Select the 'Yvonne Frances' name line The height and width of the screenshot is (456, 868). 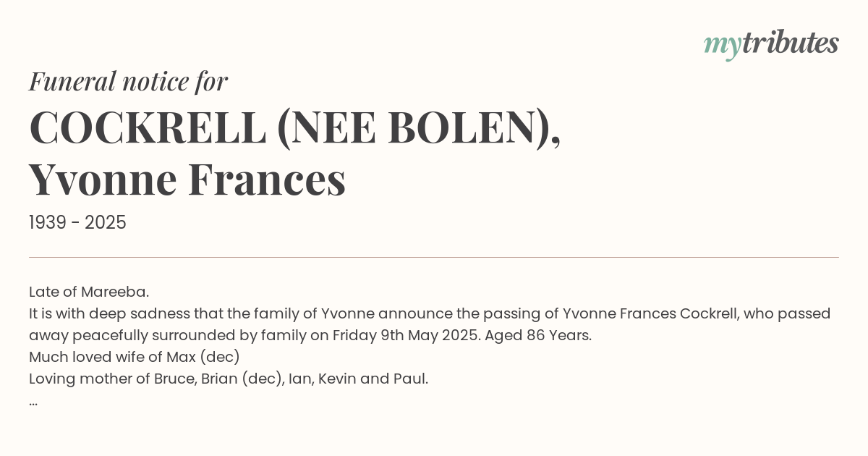pyautogui.click(x=187, y=180)
